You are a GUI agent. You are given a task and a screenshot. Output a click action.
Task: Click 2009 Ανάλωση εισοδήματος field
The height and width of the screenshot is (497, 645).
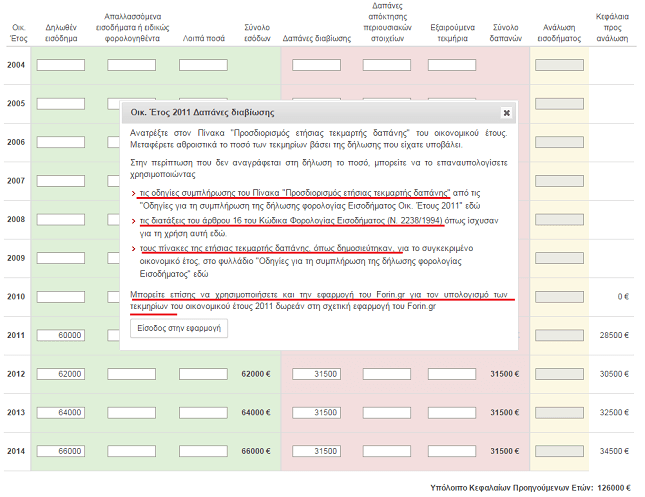559,258
